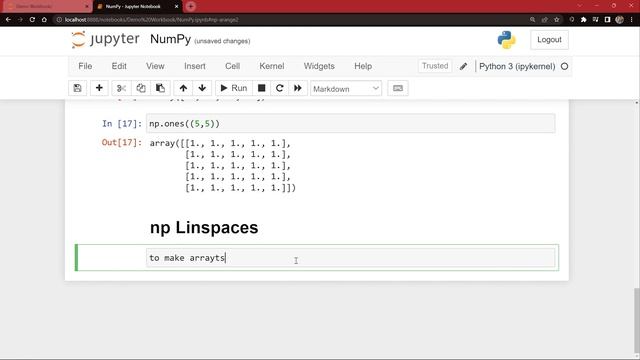640x360 pixels.
Task: Move selected cell up arrow
Action: 183,88
